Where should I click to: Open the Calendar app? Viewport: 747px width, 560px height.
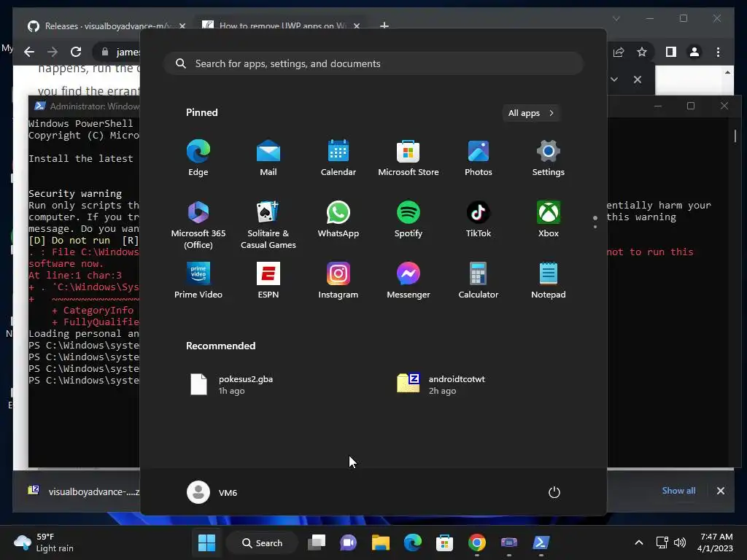[x=338, y=158]
